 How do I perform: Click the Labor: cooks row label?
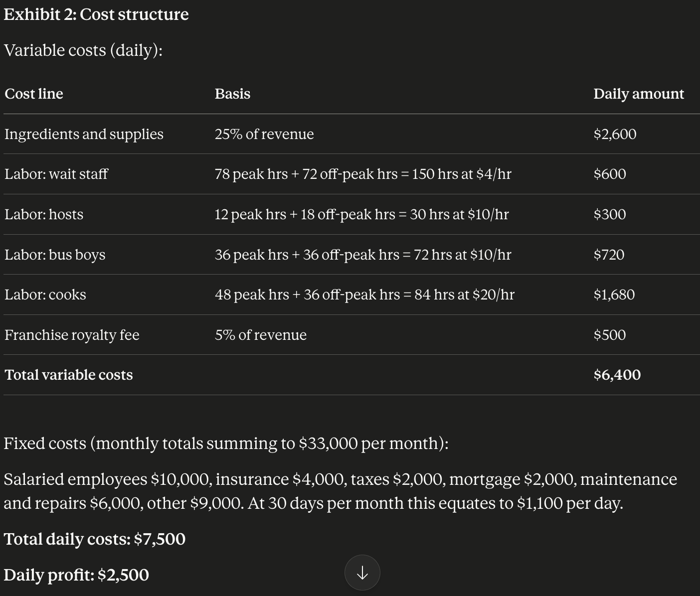pyautogui.click(x=45, y=295)
